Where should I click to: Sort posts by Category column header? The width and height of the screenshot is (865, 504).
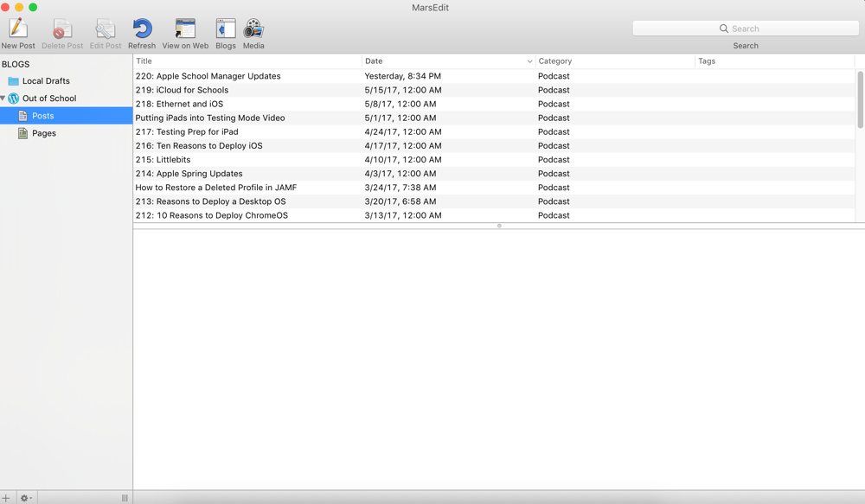pyautogui.click(x=614, y=61)
